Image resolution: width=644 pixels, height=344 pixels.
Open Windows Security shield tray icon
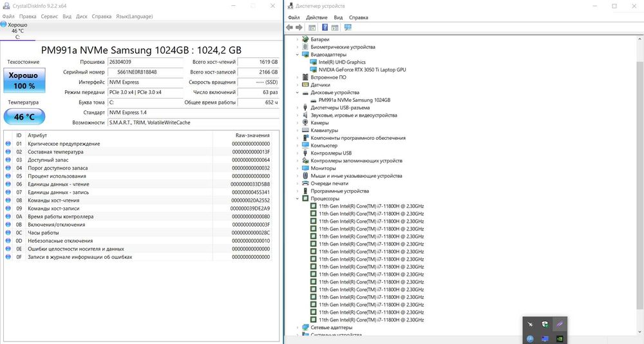click(x=545, y=324)
